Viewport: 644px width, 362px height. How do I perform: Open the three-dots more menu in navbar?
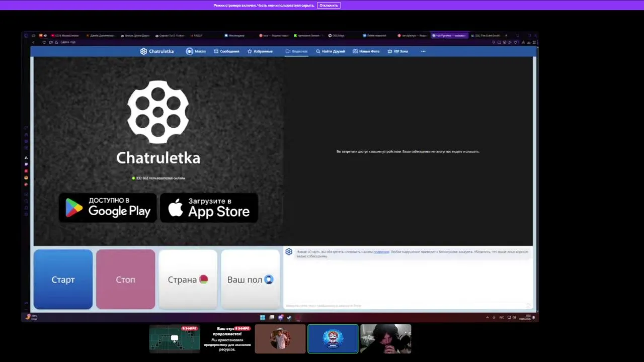point(423,51)
